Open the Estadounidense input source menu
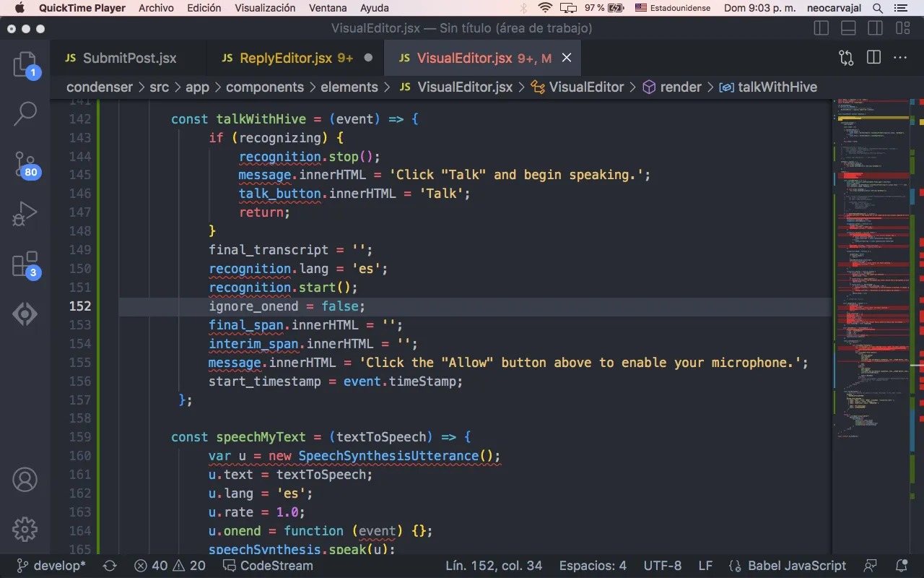 tap(673, 8)
